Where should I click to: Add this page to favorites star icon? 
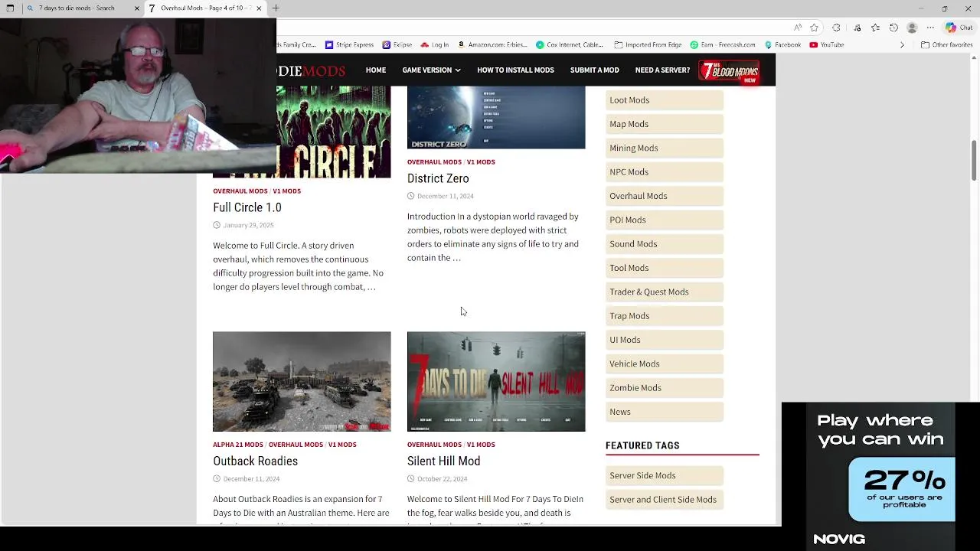click(814, 28)
